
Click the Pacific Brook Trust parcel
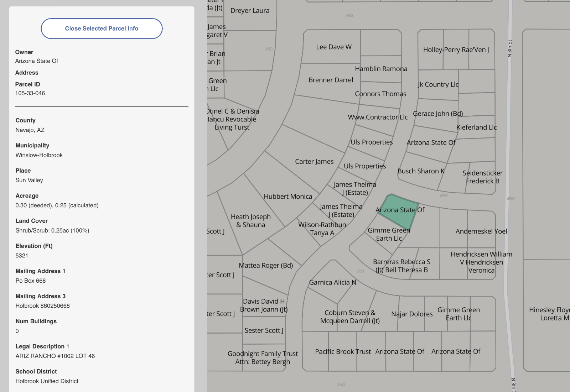click(x=343, y=352)
